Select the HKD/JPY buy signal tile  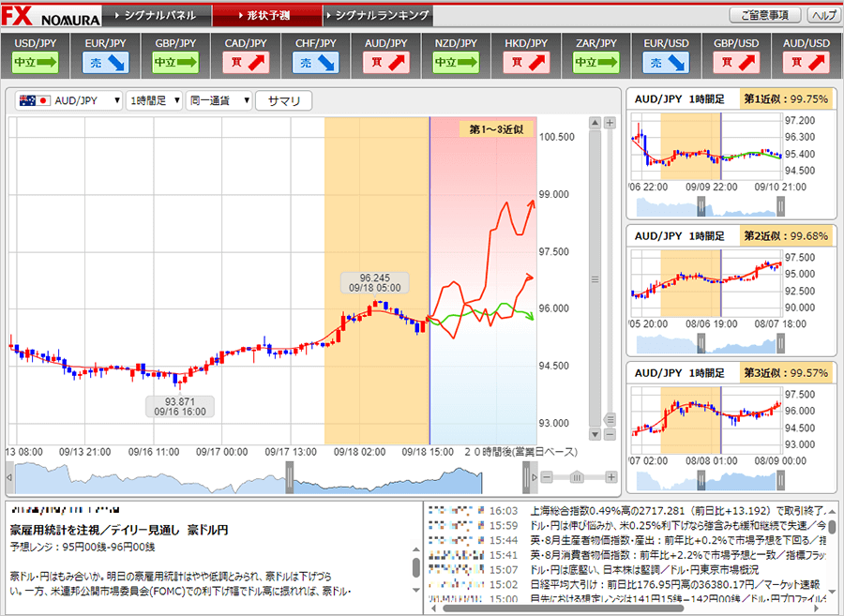(x=526, y=56)
